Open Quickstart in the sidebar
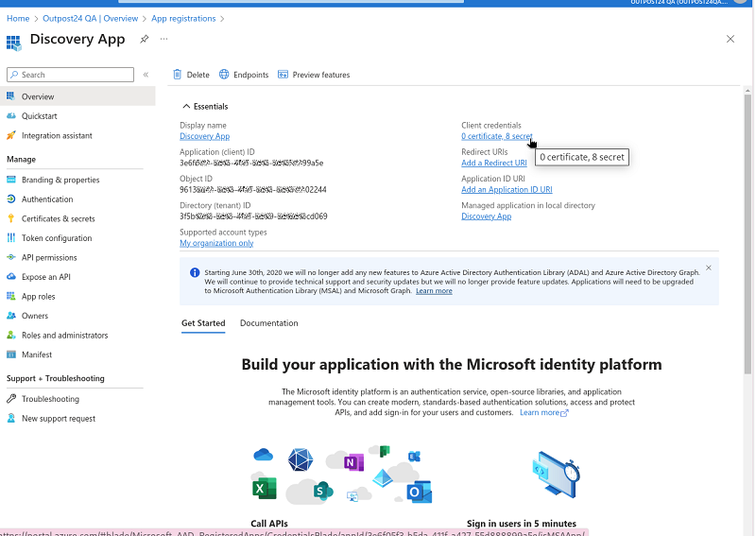Screen dimensions: 756x536 [39, 116]
